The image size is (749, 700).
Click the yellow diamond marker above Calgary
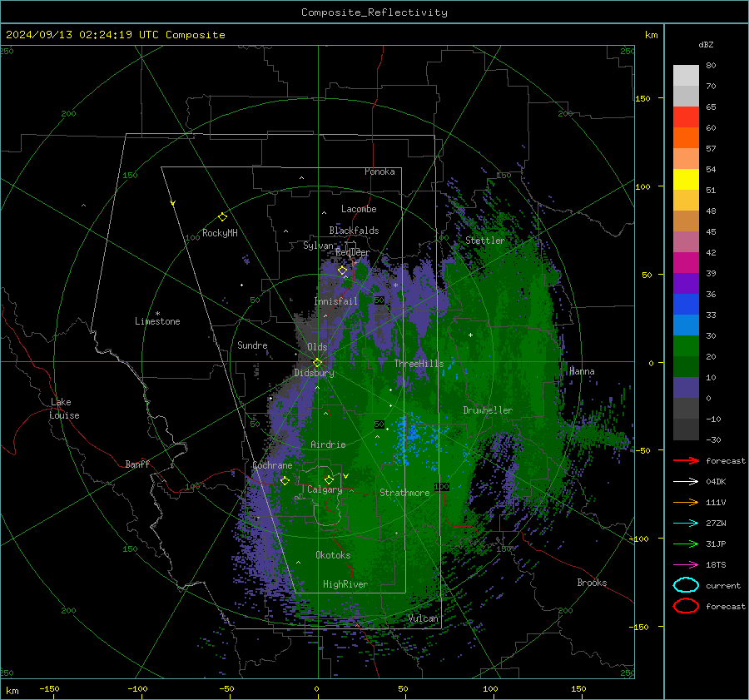pos(329,479)
